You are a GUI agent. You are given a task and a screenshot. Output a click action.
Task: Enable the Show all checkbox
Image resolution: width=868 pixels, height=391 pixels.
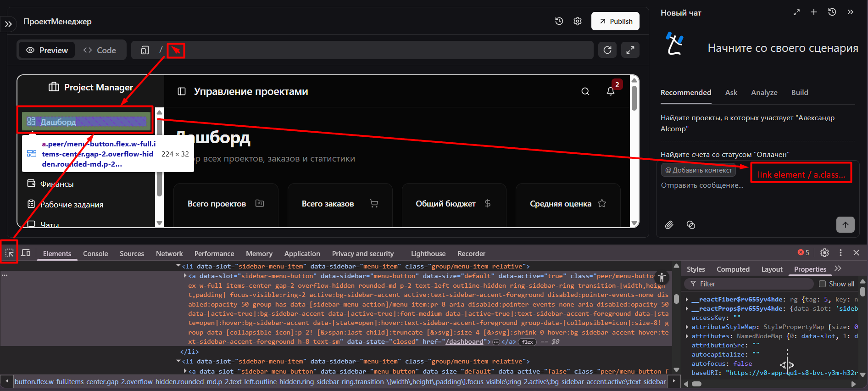point(822,284)
